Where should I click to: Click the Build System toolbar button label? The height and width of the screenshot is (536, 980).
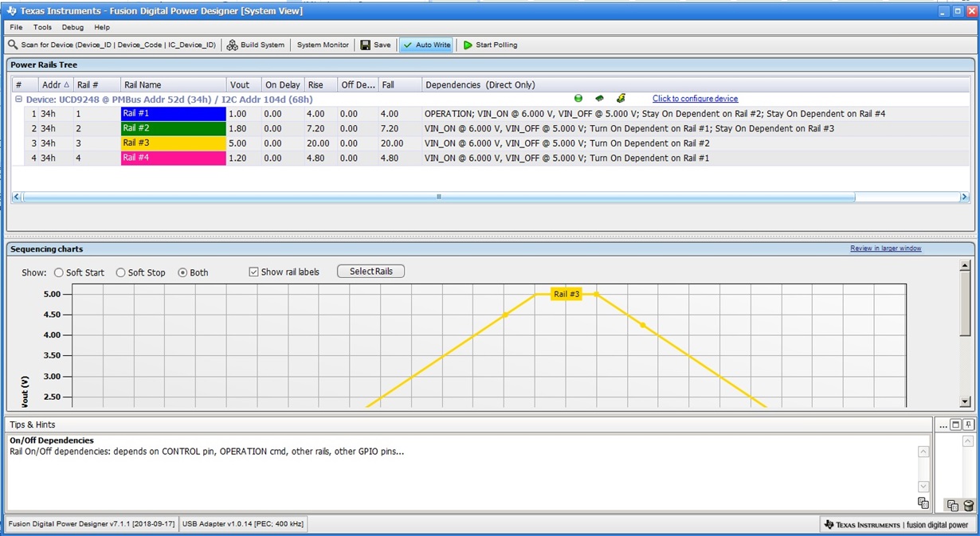[262, 45]
